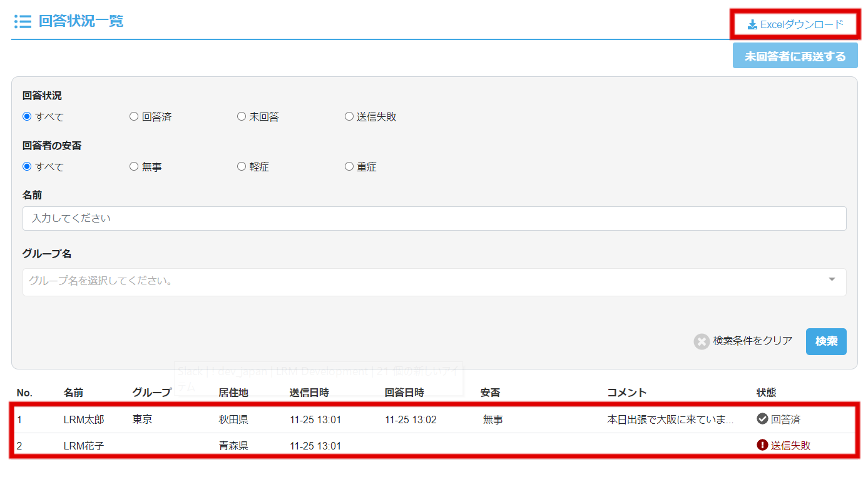Click the 送信日時 column header
This screenshot has height=477, width=868.
309,393
